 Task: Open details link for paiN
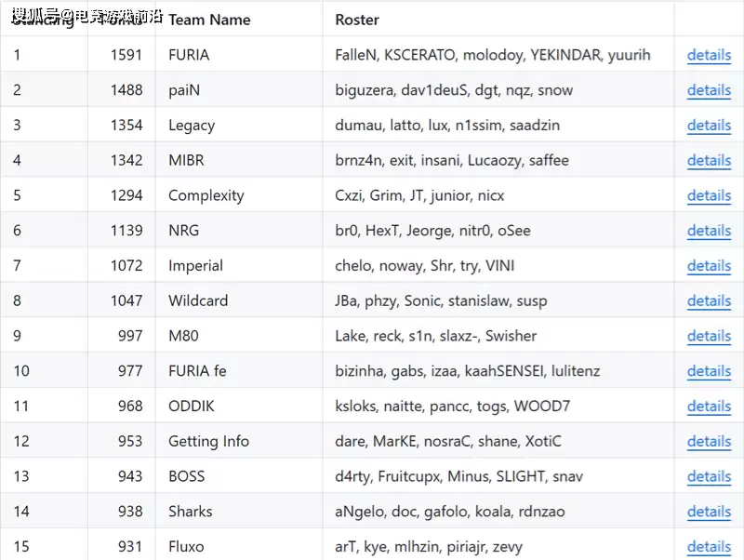709,90
